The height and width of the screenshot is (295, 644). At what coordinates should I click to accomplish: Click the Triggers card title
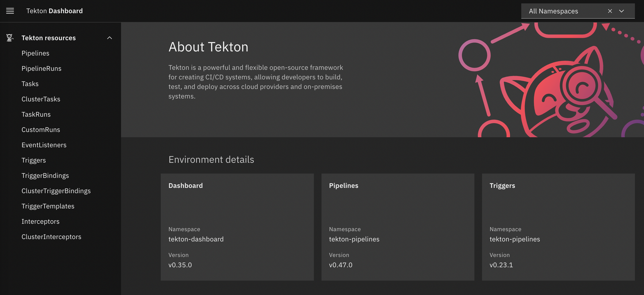[502, 186]
